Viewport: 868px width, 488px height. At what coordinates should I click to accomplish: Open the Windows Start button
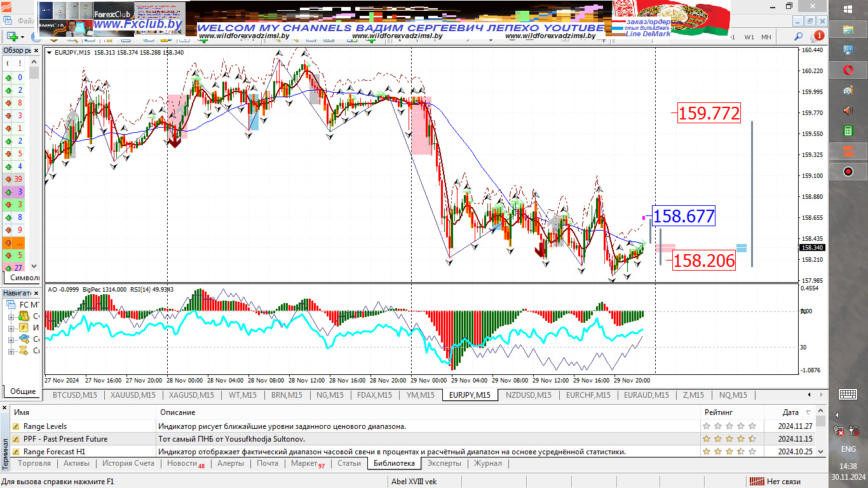coord(848,9)
